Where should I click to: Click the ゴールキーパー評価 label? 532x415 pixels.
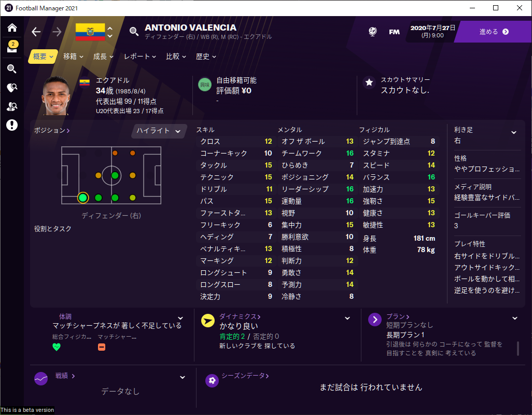(482, 215)
